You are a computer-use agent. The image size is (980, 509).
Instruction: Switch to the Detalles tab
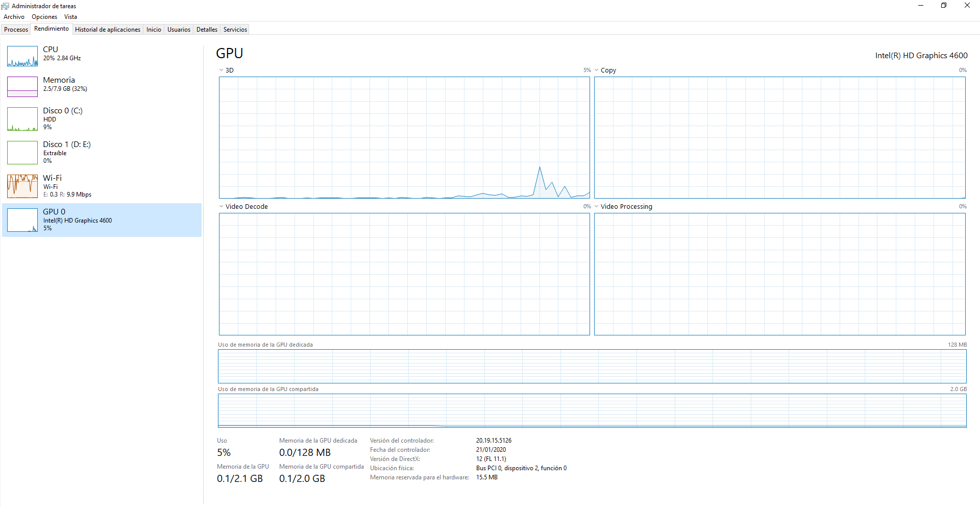click(x=207, y=30)
